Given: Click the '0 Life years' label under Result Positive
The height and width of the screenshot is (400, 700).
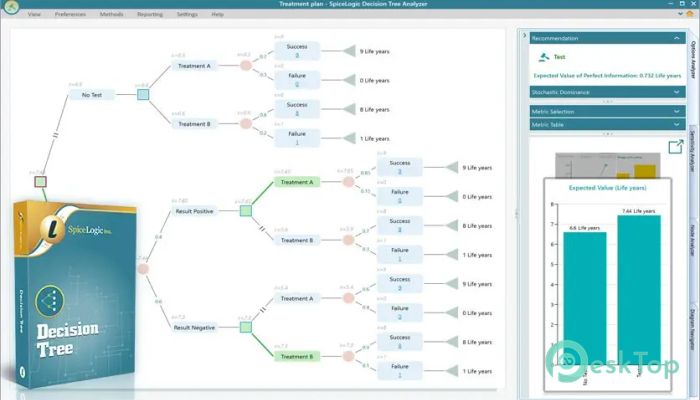Looking at the screenshot, I should pyautogui.click(x=477, y=197).
